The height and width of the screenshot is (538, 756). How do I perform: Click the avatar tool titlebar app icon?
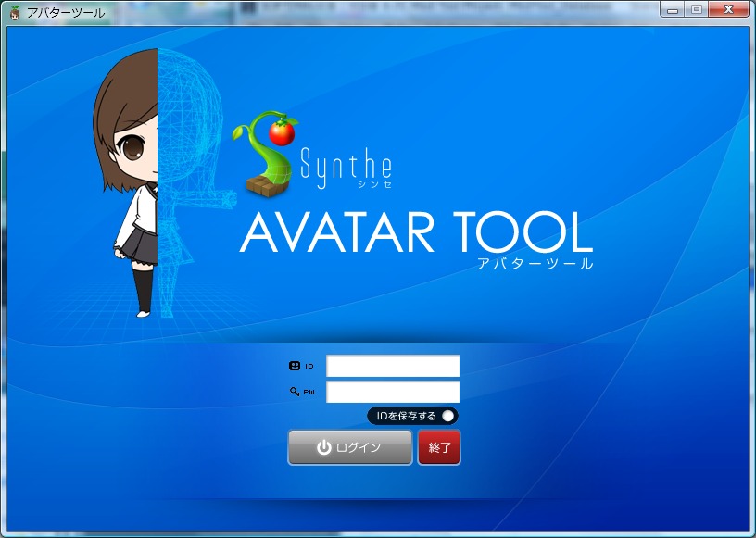coord(15,13)
